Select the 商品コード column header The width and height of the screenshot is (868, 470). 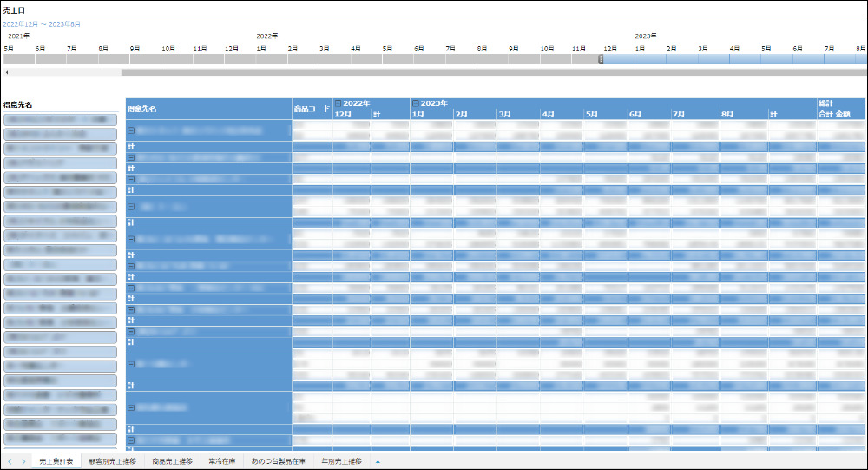point(312,109)
